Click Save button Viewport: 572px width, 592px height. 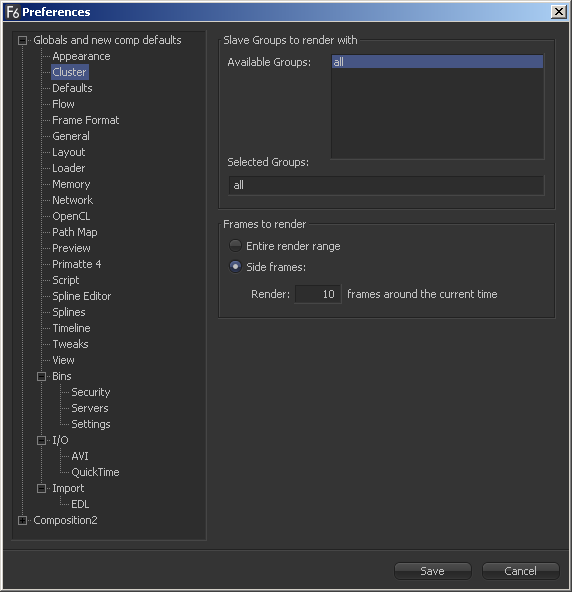click(433, 571)
